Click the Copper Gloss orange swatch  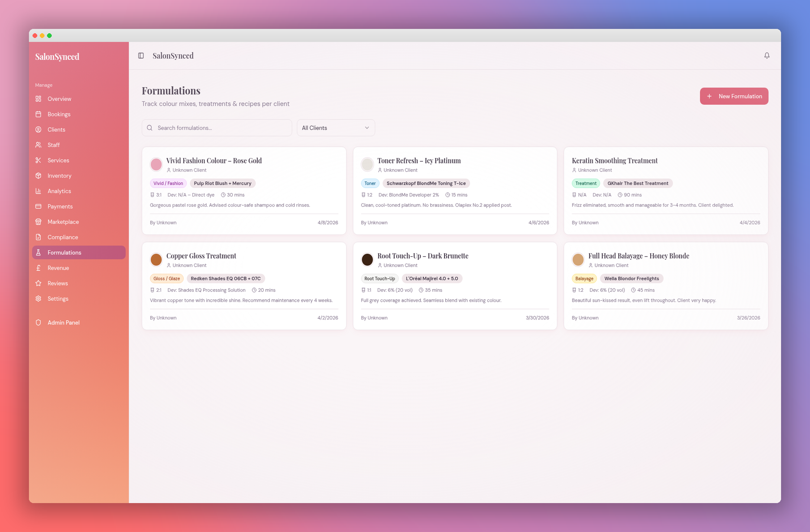156,259
